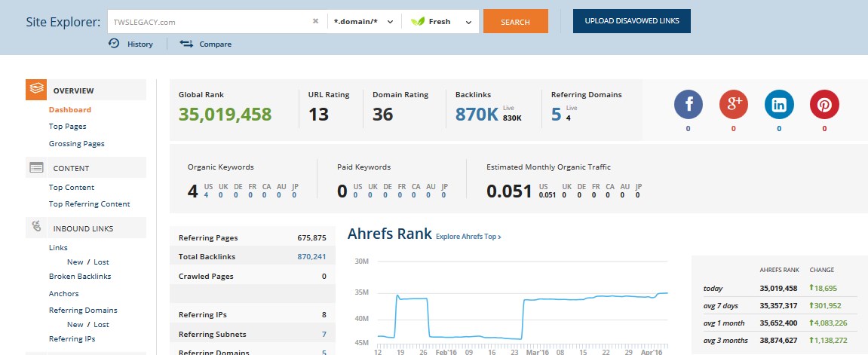Click the Facebook share icon

[x=688, y=104]
